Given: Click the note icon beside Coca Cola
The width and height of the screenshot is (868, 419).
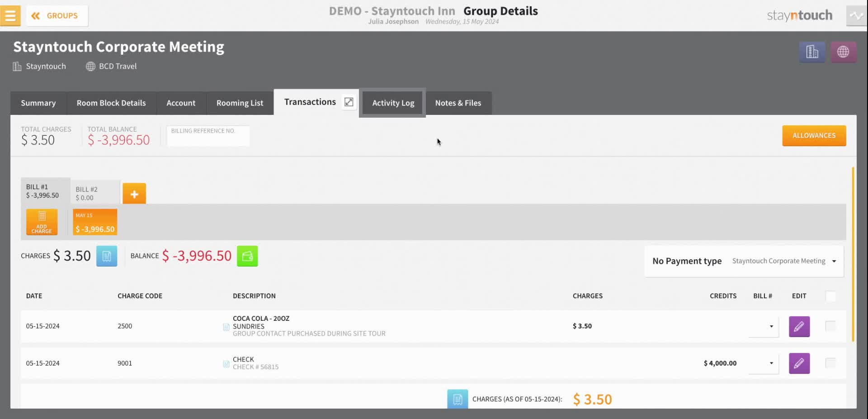Looking at the screenshot, I should [x=226, y=327].
